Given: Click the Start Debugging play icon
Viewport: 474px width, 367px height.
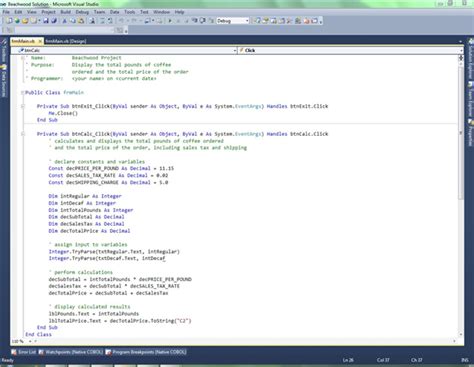Looking at the screenshot, I should pyautogui.click(x=170, y=21).
